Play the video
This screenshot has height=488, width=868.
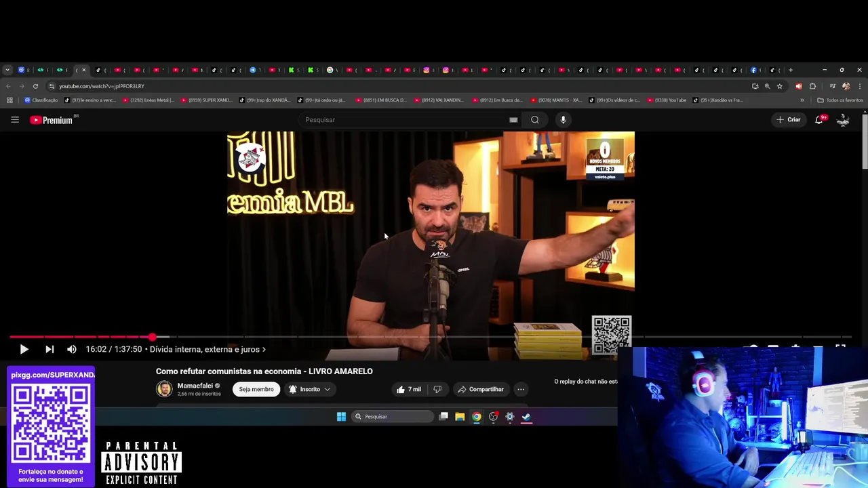24,349
